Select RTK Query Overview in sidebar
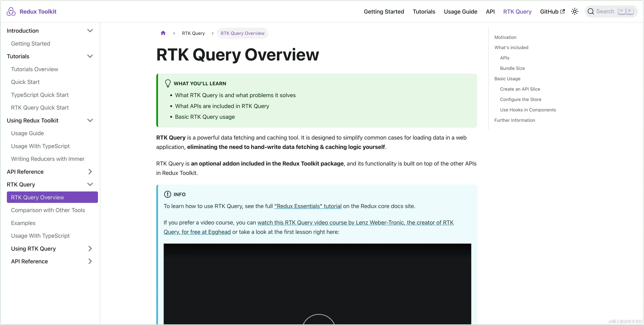 click(52, 197)
